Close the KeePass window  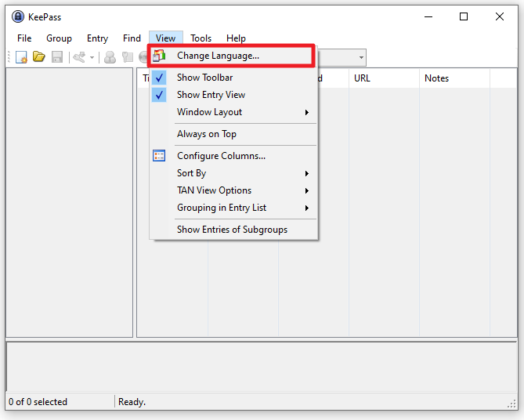(x=500, y=16)
